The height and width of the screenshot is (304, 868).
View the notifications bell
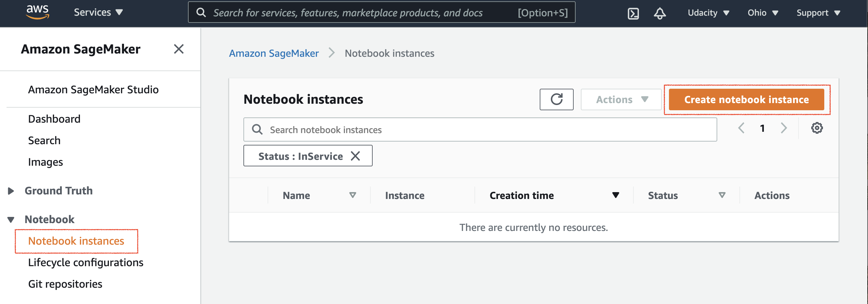[659, 13]
